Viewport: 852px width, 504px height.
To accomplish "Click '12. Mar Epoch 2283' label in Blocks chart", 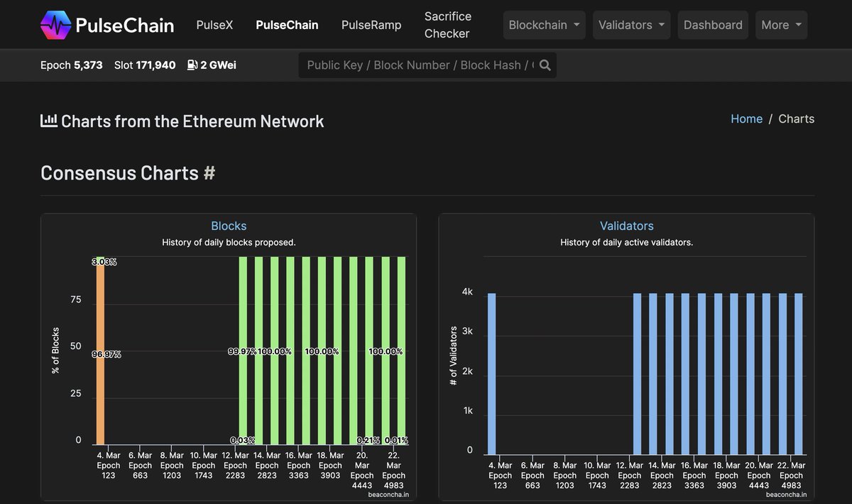I will click(235, 466).
